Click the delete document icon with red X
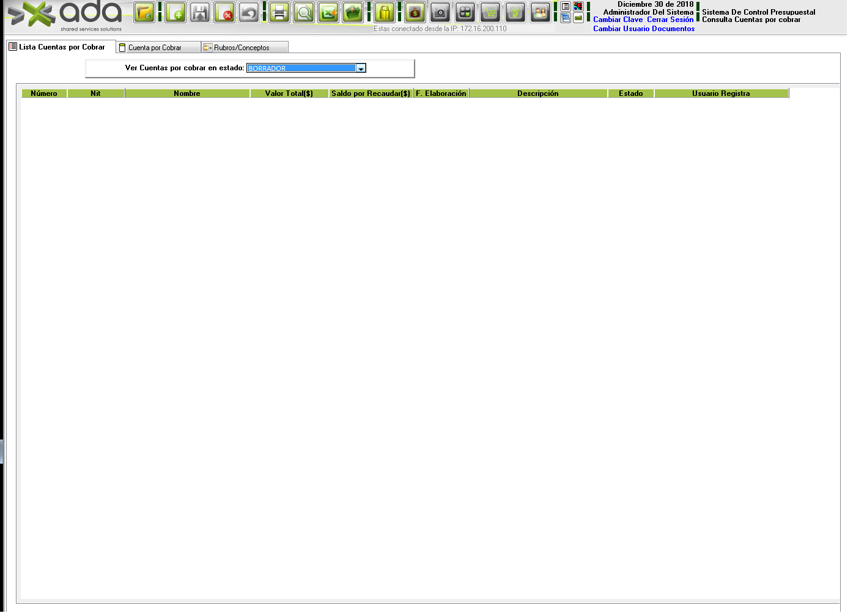 click(x=224, y=12)
